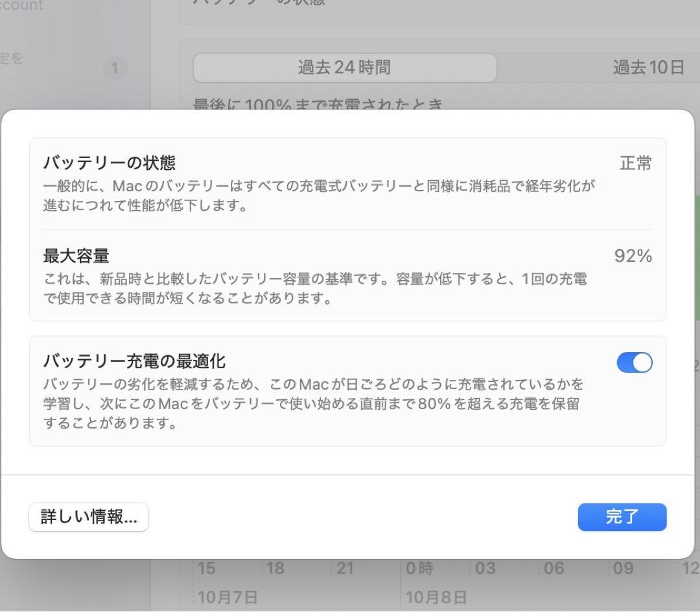Open 詳しい情報... for more battery details
The image size is (700, 612).
[88, 517]
